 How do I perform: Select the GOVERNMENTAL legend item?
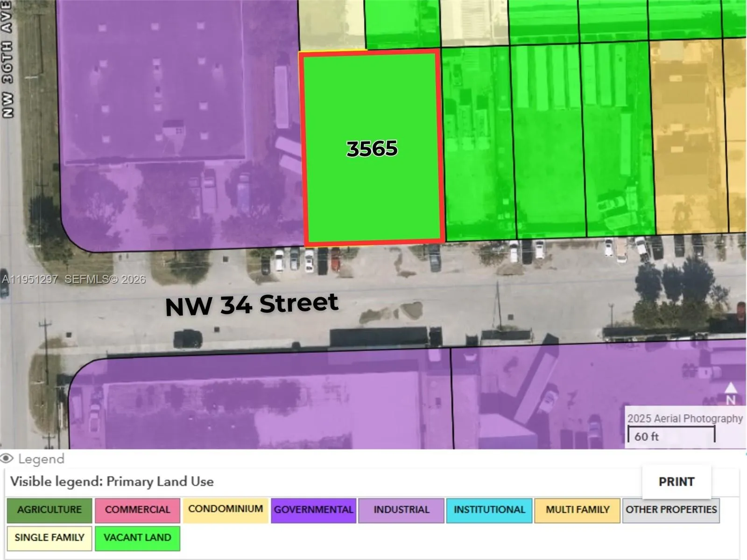(x=313, y=510)
